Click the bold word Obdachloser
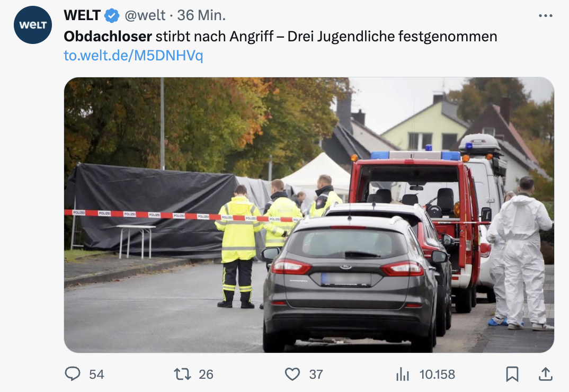The height and width of the screenshot is (392, 569). point(108,37)
